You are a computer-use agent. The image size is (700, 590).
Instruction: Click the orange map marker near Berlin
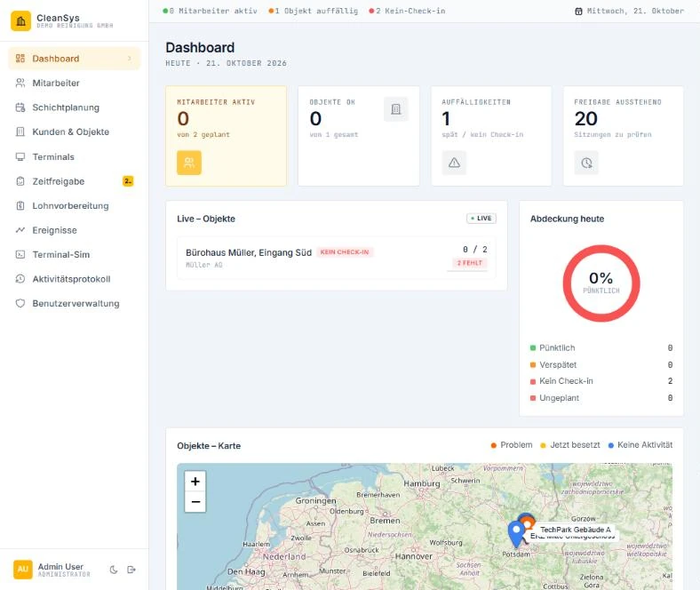(529, 522)
